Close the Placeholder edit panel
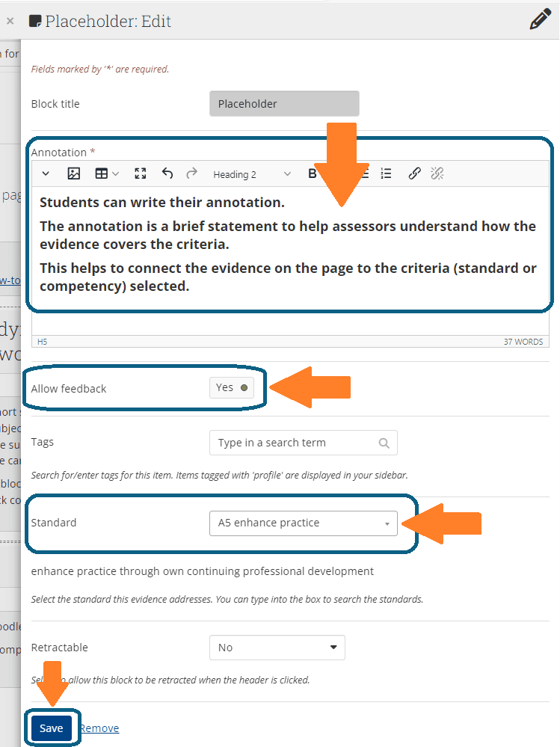 coord(10,21)
